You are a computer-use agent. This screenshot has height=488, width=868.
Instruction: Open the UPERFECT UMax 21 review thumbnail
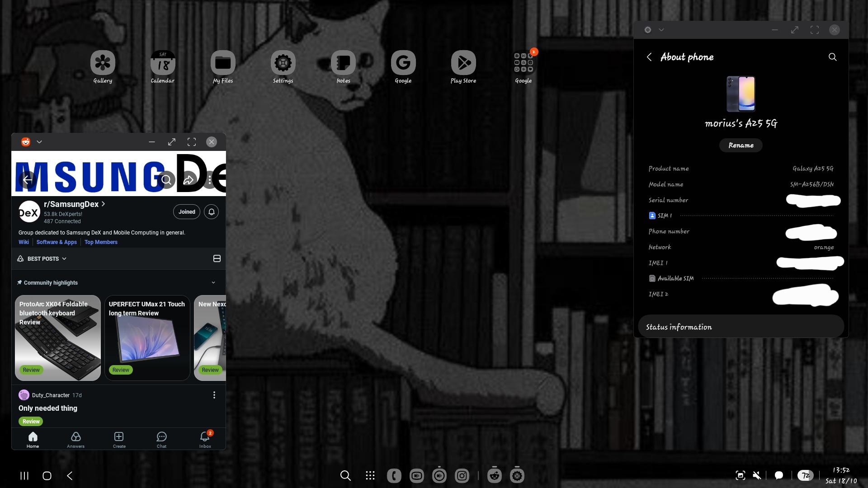(147, 338)
